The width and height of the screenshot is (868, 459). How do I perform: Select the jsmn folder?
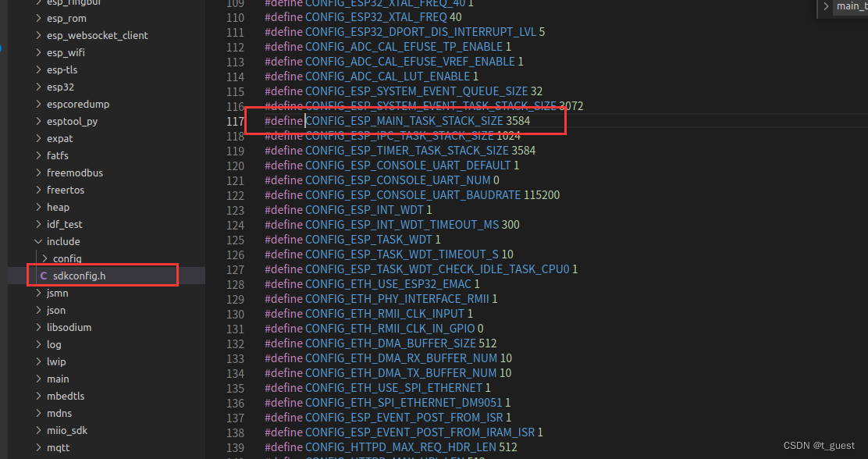[x=58, y=293]
